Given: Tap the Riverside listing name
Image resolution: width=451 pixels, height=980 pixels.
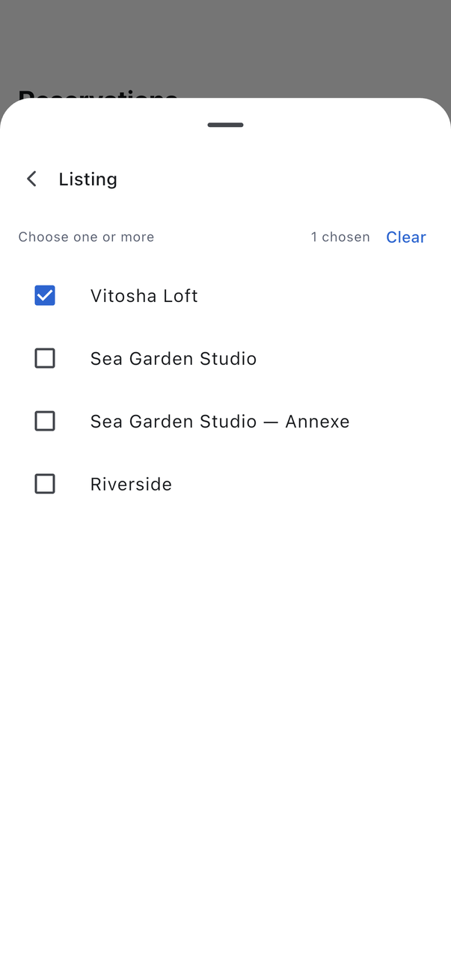Looking at the screenshot, I should pos(131,484).
